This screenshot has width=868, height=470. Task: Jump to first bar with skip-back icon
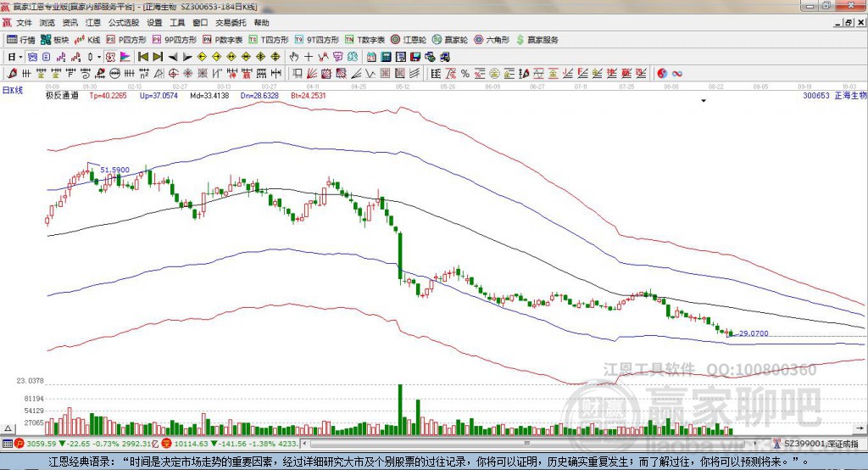(143, 57)
